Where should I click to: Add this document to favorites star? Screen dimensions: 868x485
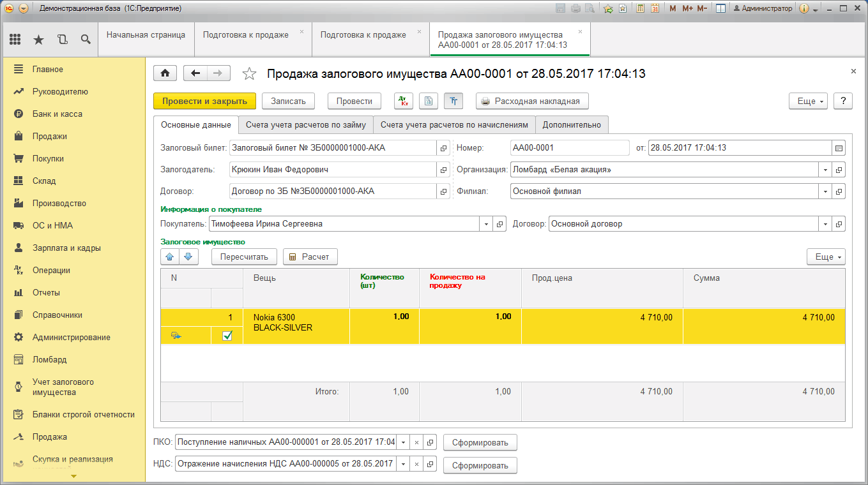coord(249,74)
